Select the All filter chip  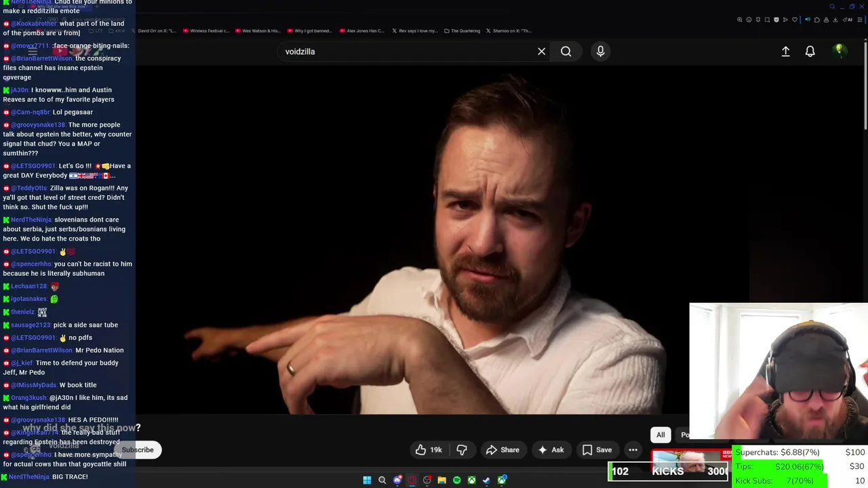pos(660,435)
